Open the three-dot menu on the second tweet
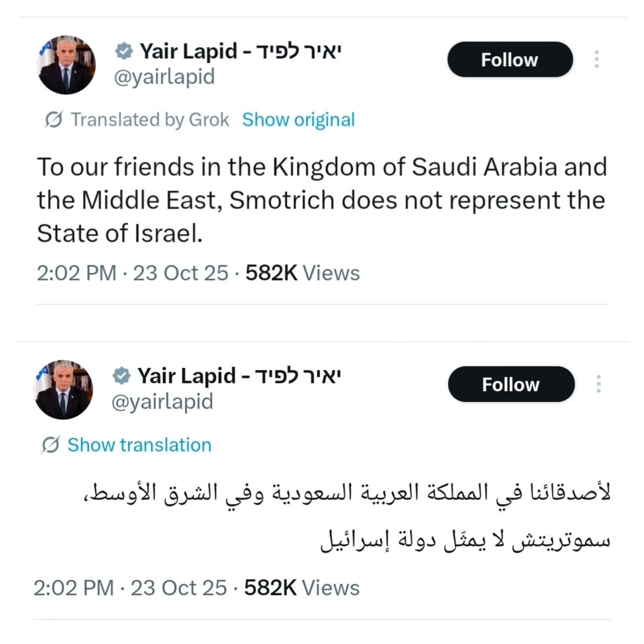Screen dimensions: 644x644 pyautogui.click(x=599, y=384)
